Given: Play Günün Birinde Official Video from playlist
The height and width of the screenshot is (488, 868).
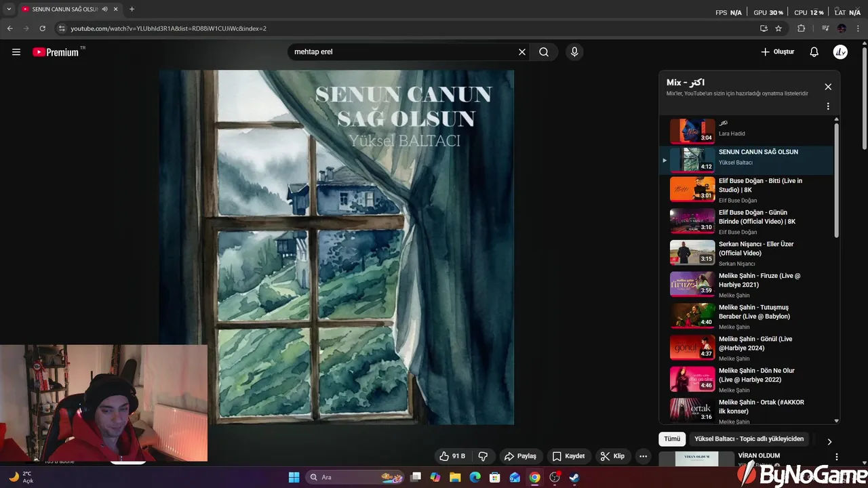Looking at the screenshot, I should pyautogui.click(x=747, y=222).
